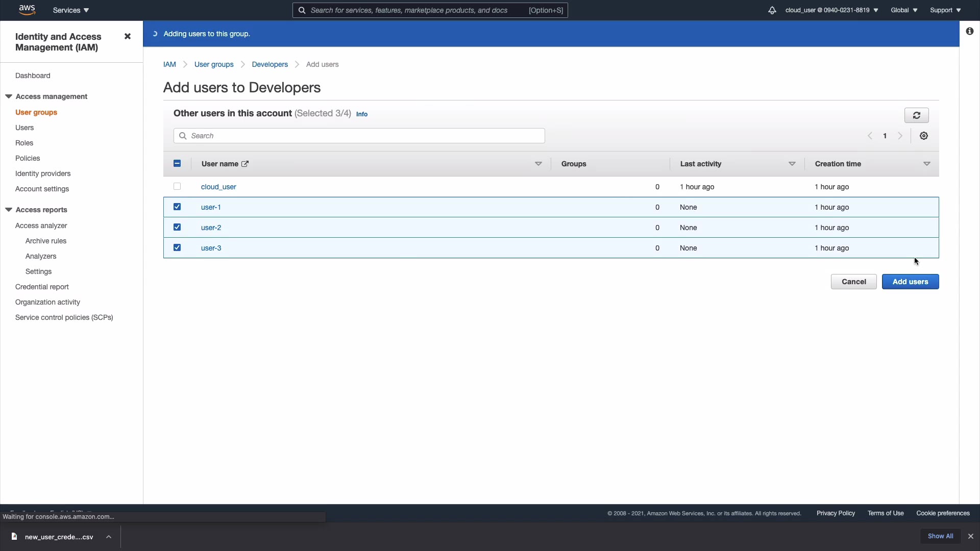980x551 pixels.
Task: Collapse the Access management section
Action: pyautogui.click(x=9, y=96)
